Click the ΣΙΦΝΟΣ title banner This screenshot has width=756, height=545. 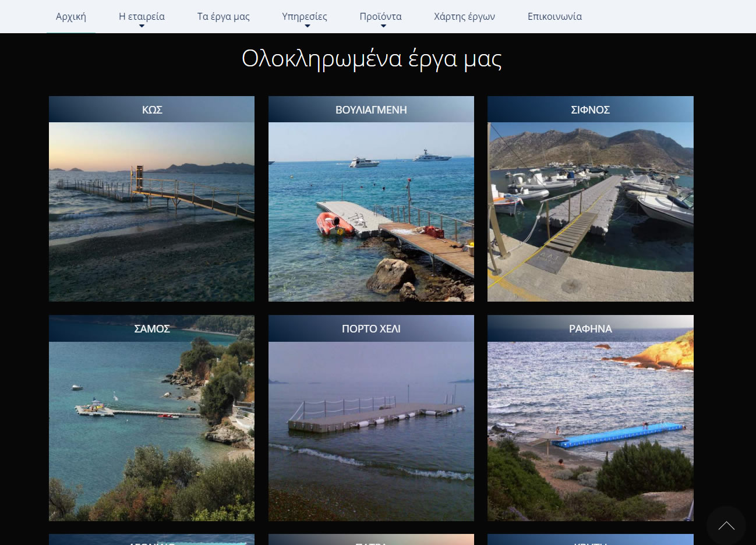click(x=591, y=109)
